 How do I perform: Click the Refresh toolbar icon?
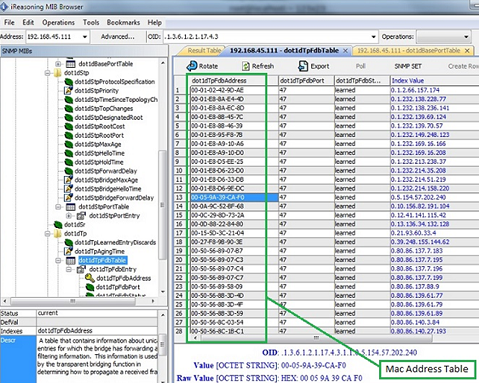click(246, 66)
